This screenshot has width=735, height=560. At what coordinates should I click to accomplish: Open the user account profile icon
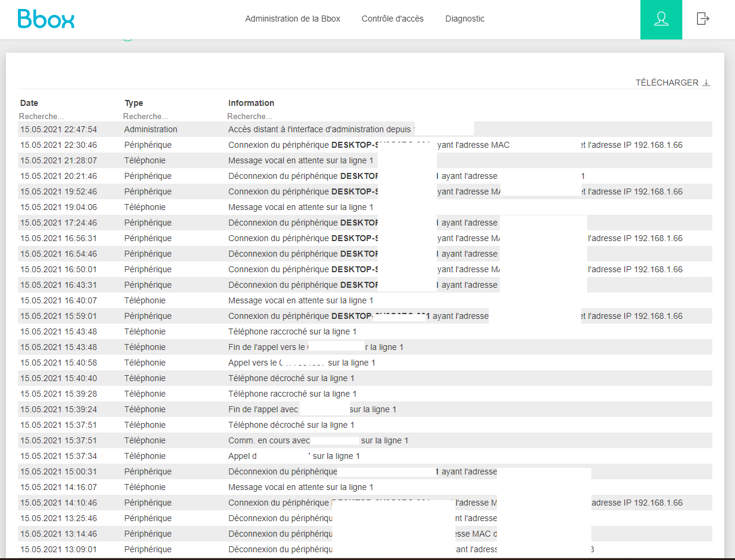click(x=661, y=19)
